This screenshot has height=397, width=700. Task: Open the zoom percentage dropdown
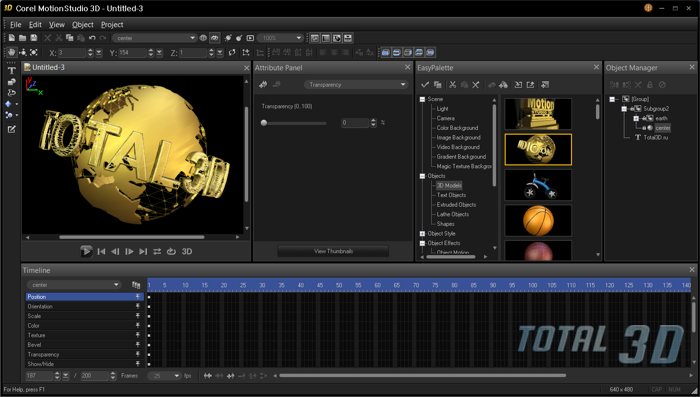click(x=281, y=38)
